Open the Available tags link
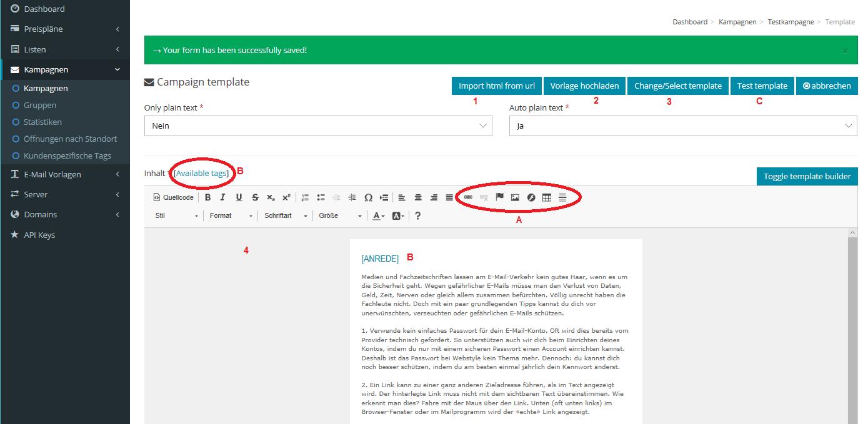This screenshot has height=424, width=868. coord(201,173)
